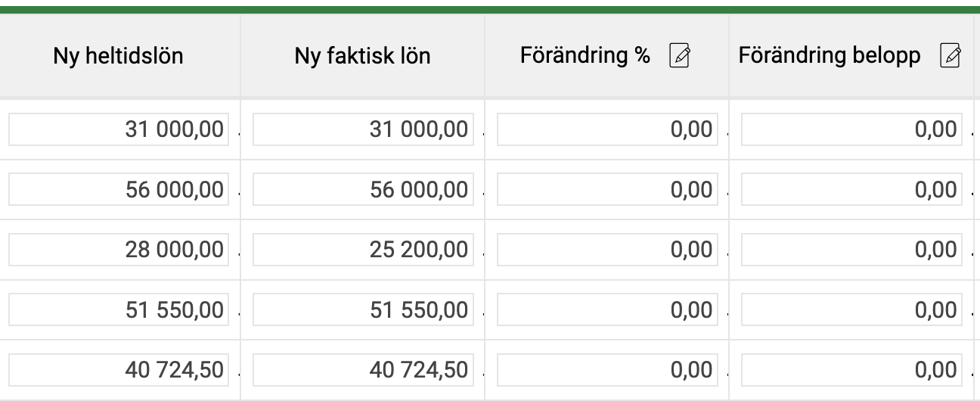
Task: Click the edit icon beside Förändring belopp
Action: pyautogui.click(x=950, y=56)
